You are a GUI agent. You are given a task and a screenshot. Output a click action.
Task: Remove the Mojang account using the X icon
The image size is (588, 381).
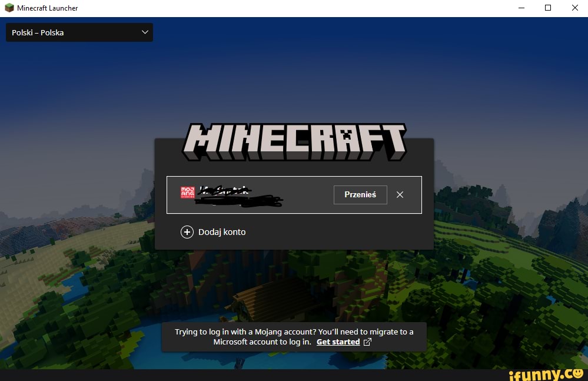point(400,194)
